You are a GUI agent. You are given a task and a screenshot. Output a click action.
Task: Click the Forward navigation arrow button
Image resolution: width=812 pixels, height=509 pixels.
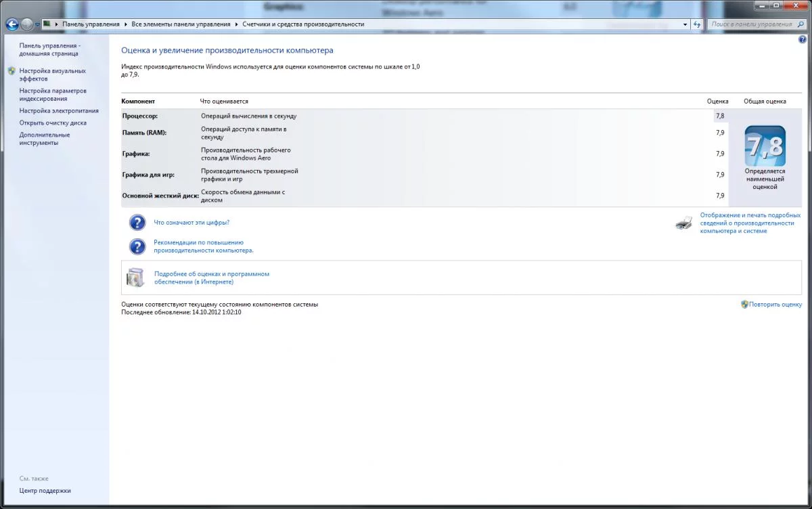click(x=27, y=24)
